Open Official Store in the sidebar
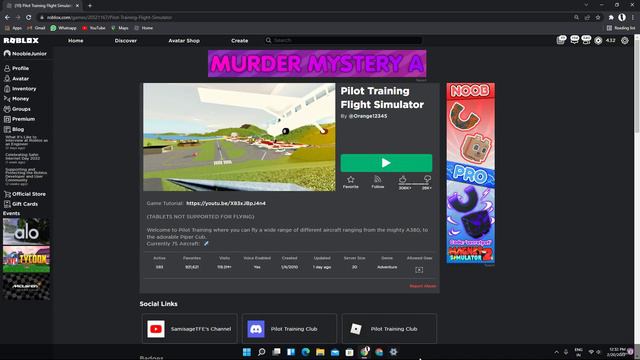Viewport: 640px width, 360px height. coord(24,194)
